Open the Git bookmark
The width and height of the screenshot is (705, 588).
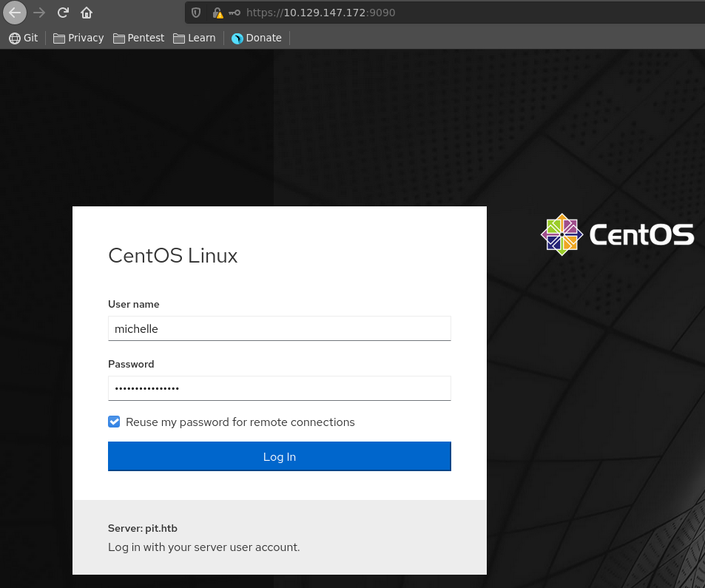23,38
